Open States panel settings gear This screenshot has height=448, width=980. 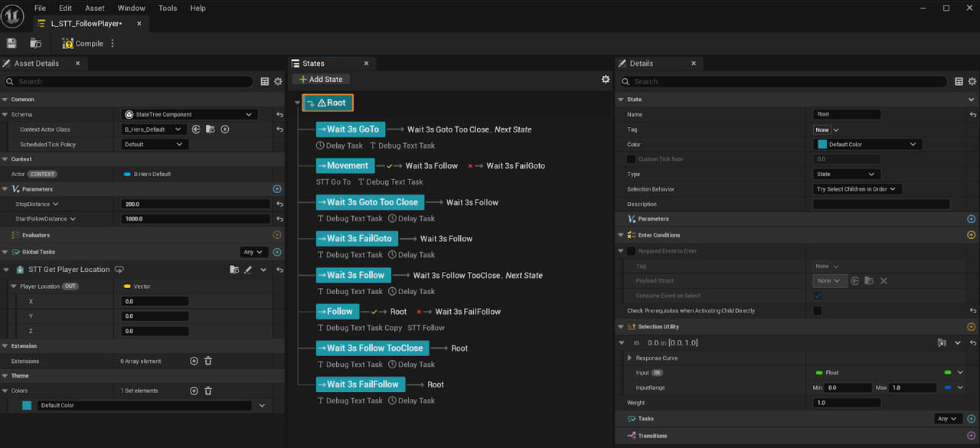point(606,80)
